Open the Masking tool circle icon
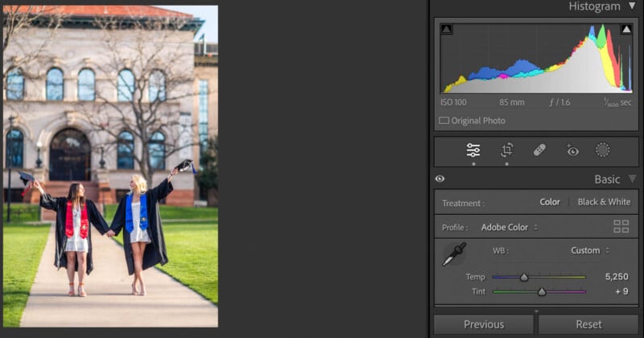 coord(602,150)
